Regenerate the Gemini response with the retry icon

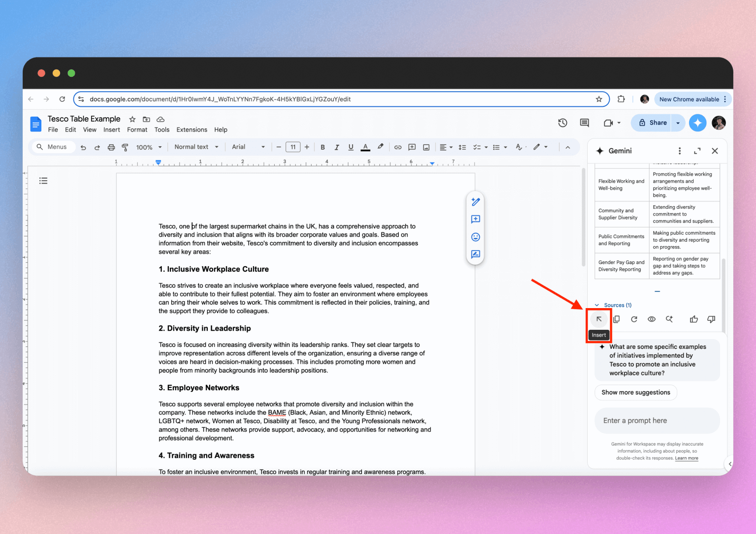click(x=634, y=319)
